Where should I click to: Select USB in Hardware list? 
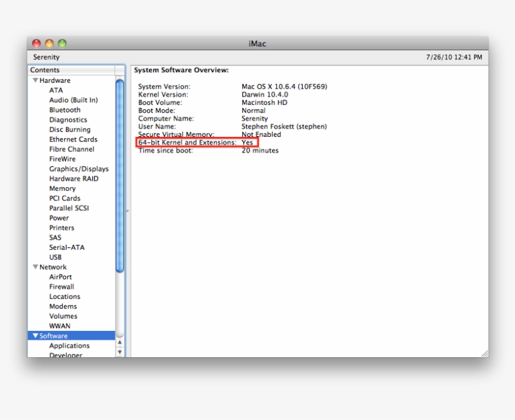coord(55,257)
